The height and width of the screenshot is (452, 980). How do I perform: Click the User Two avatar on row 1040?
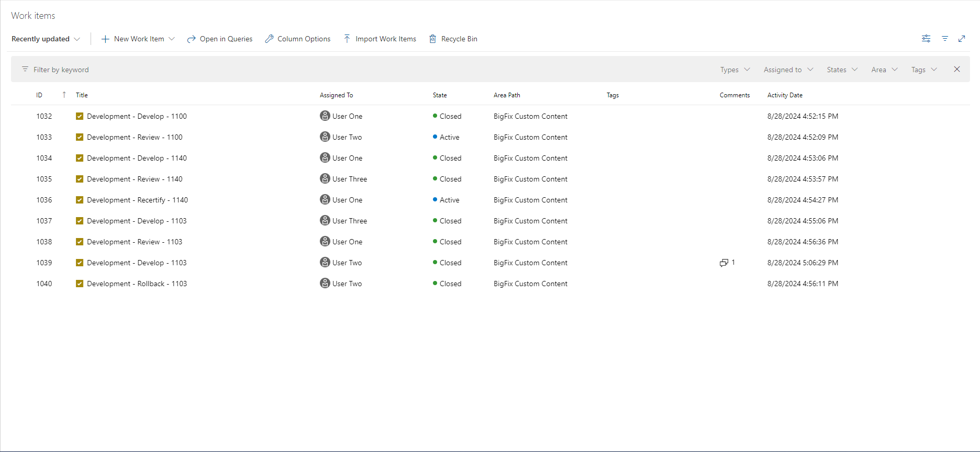[325, 283]
